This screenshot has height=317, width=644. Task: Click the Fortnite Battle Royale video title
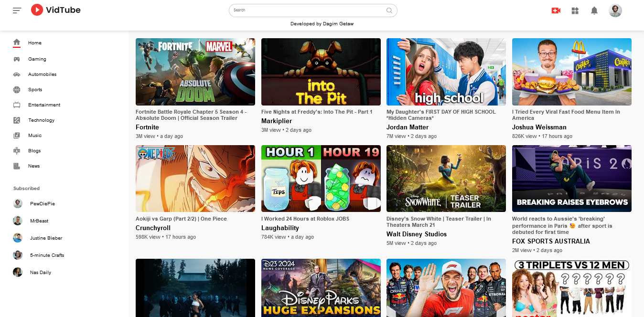[x=191, y=115]
